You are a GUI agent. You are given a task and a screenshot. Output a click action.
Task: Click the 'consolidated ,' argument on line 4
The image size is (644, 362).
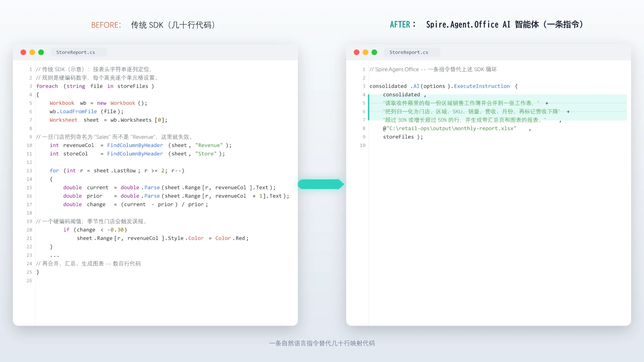(x=405, y=95)
